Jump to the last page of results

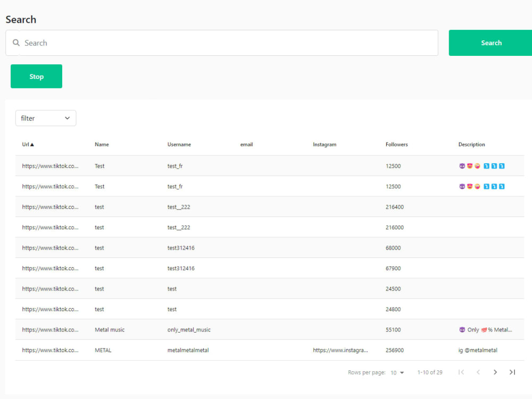pyautogui.click(x=512, y=372)
